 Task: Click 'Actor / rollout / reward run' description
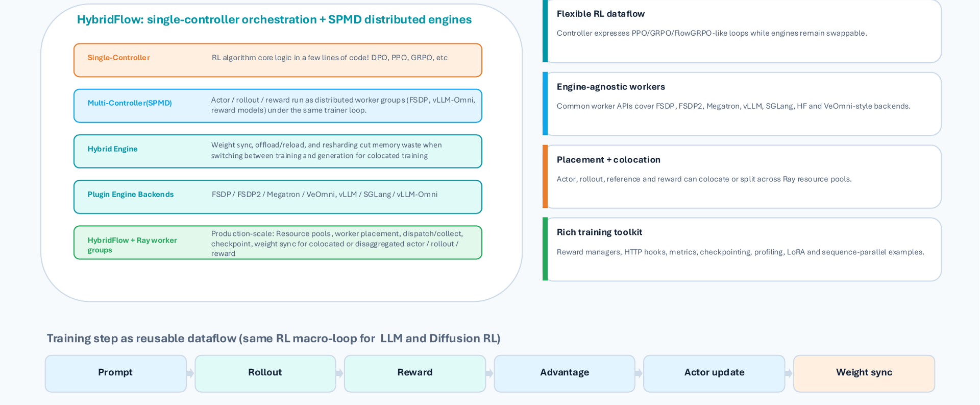click(343, 105)
